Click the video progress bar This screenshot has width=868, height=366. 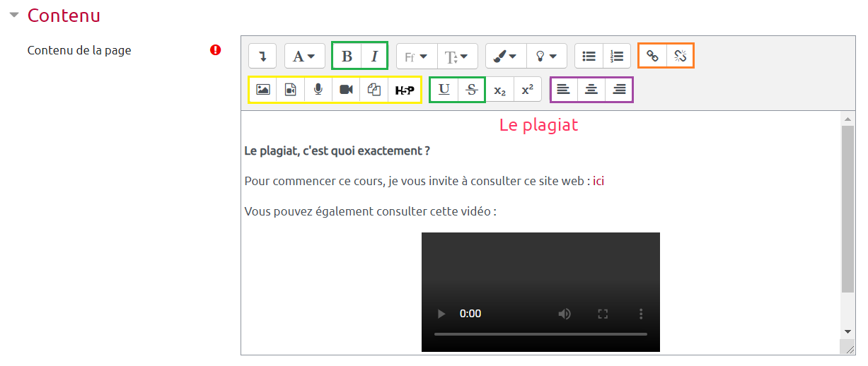pyautogui.click(x=540, y=333)
